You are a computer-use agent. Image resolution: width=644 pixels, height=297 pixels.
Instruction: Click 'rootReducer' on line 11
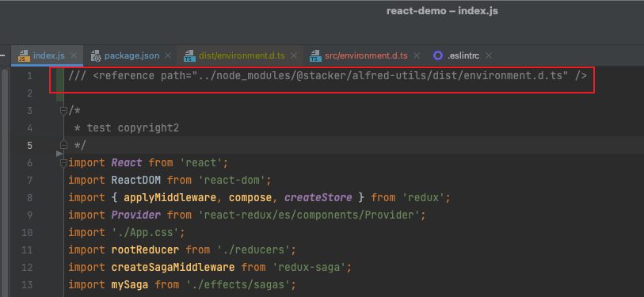(145, 249)
